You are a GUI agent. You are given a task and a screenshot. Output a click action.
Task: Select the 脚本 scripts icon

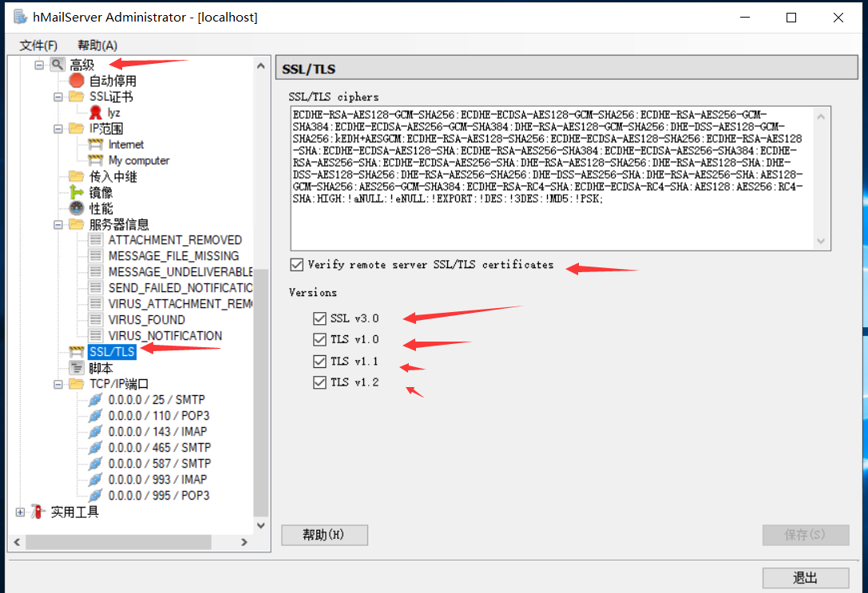tap(76, 367)
